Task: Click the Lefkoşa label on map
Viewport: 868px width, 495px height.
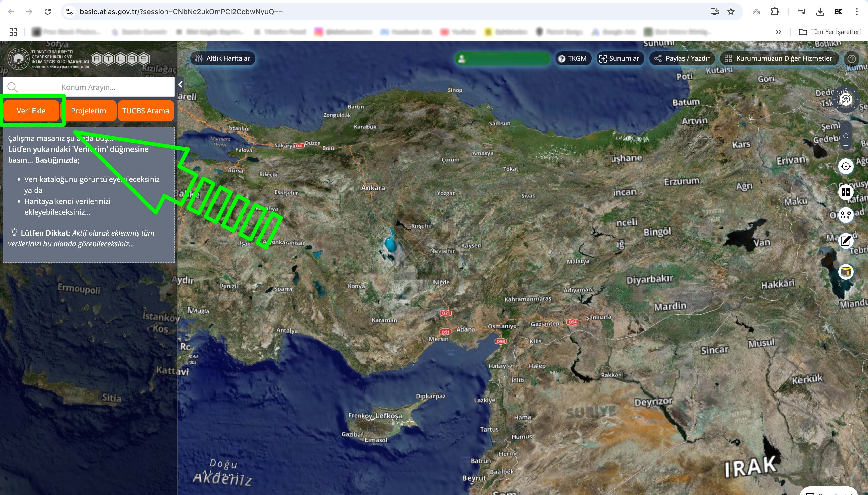Action: pos(389,416)
